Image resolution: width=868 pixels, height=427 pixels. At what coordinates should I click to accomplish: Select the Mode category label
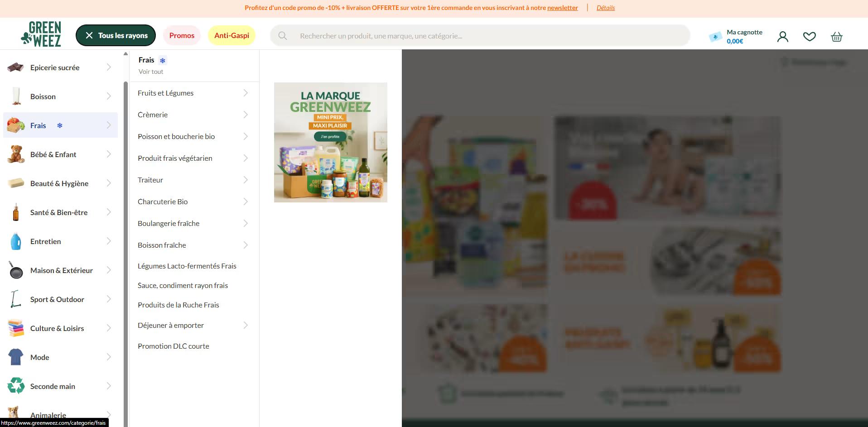[x=39, y=357]
